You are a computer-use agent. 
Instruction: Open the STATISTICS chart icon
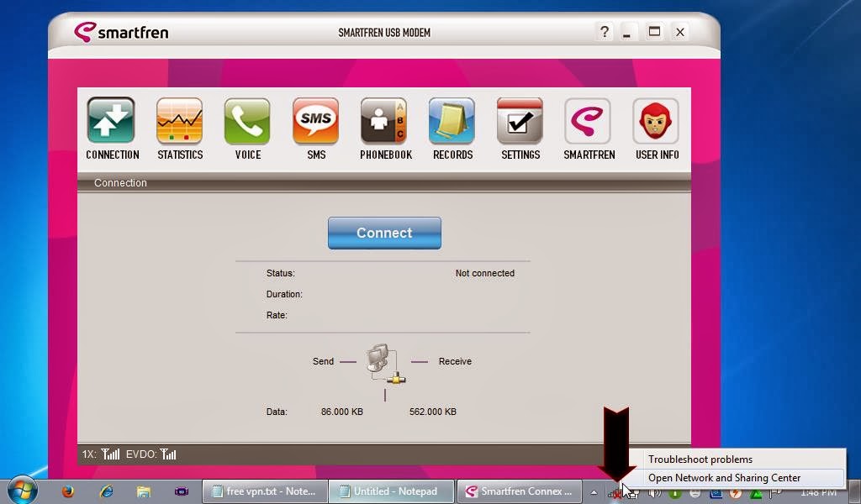[x=180, y=121]
